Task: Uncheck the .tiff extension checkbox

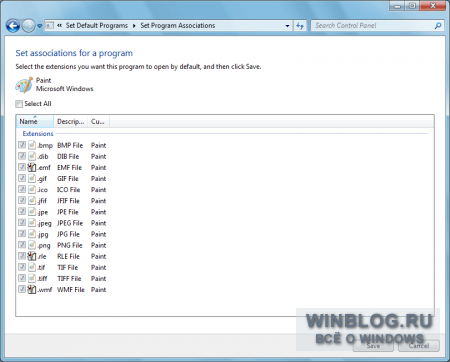Action: coord(22,278)
